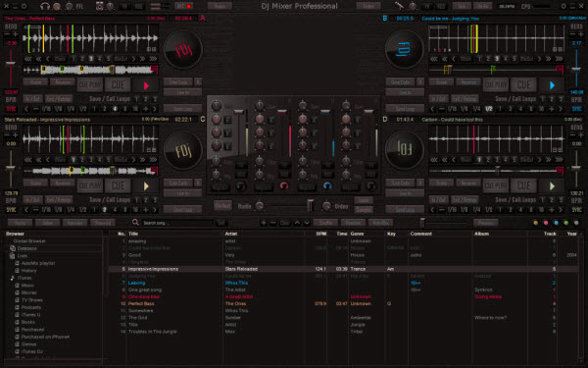Call saved loop slot 1 on deck A
This screenshot has height=368, width=588.
coord(136,99)
